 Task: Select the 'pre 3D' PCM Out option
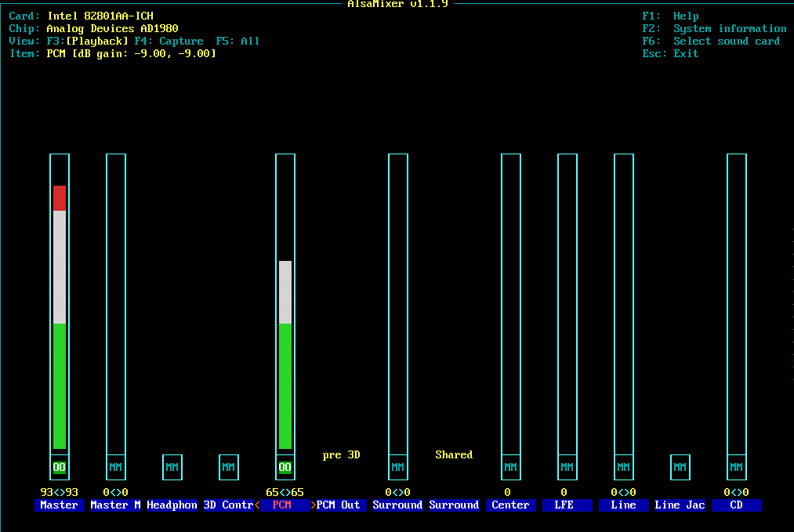[341, 454]
